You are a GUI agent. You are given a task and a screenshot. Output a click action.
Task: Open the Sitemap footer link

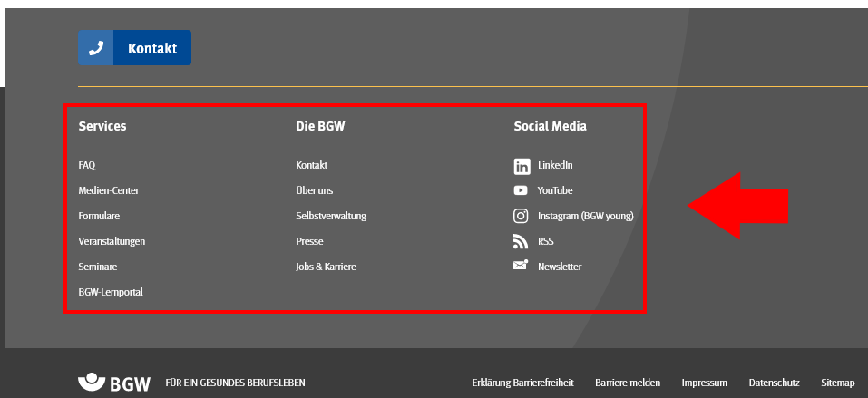[838, 383]
